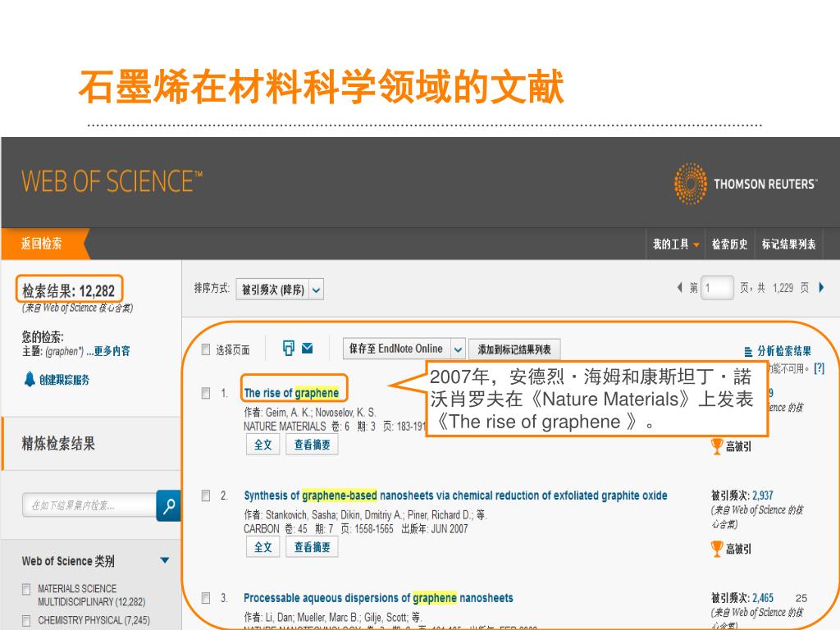The width and height of the screenshot is (840, 630).
Task: Check CHEMISTRY PHYSICAL category
Action: [x=26, y=620]
